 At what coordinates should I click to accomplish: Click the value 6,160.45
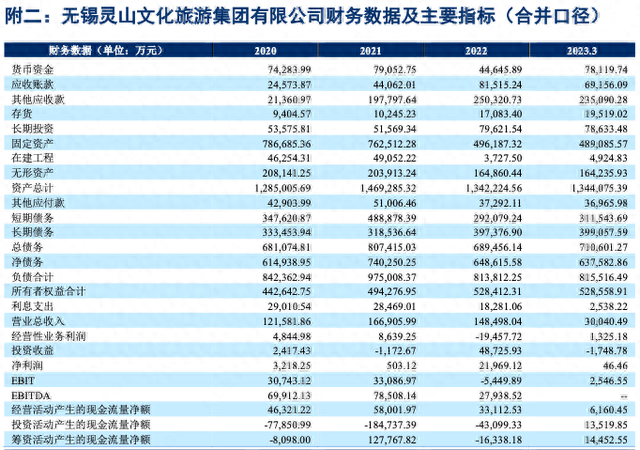(x=609, y=410)
